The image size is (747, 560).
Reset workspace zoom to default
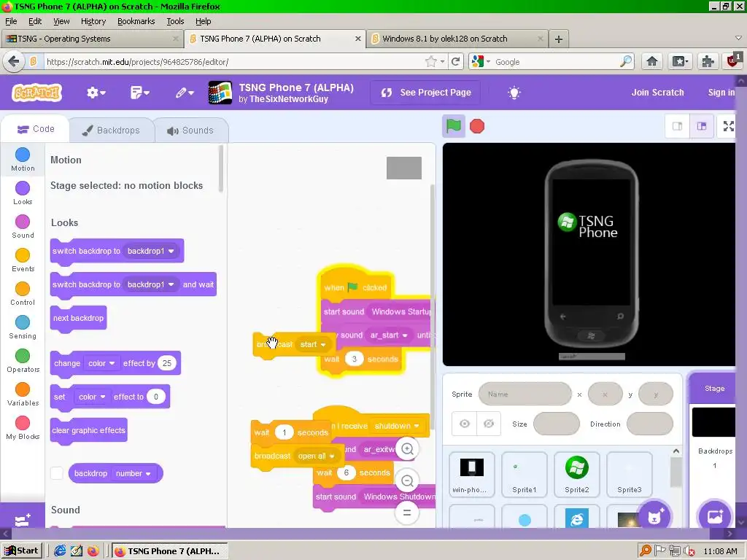pyautogui.click(x=407, y=513)
